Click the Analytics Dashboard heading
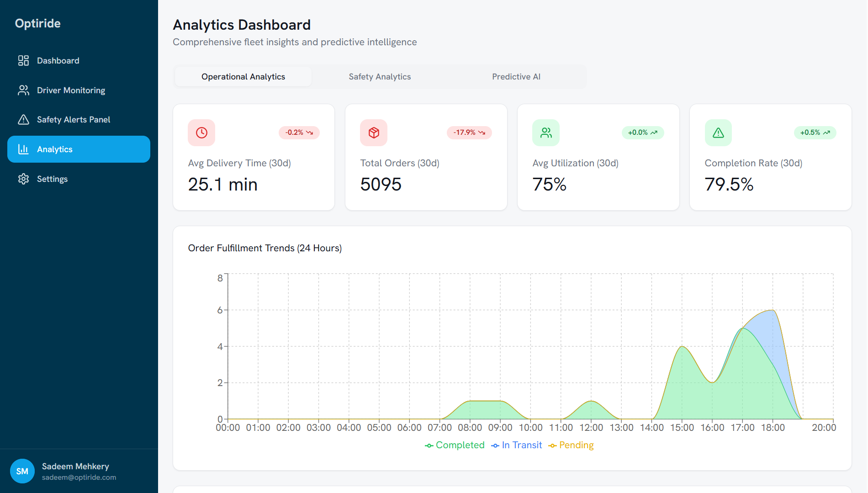This screenshot has height=493, width=868. point(242,25)
